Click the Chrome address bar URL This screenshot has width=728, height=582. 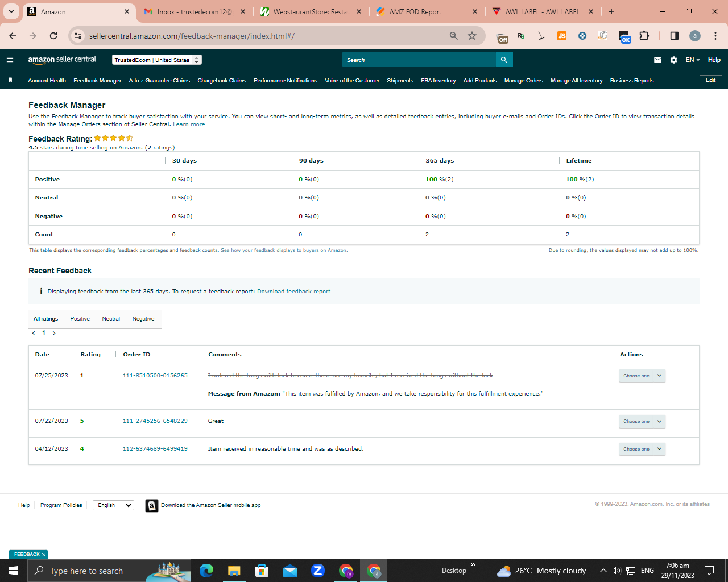pos(192,36)
